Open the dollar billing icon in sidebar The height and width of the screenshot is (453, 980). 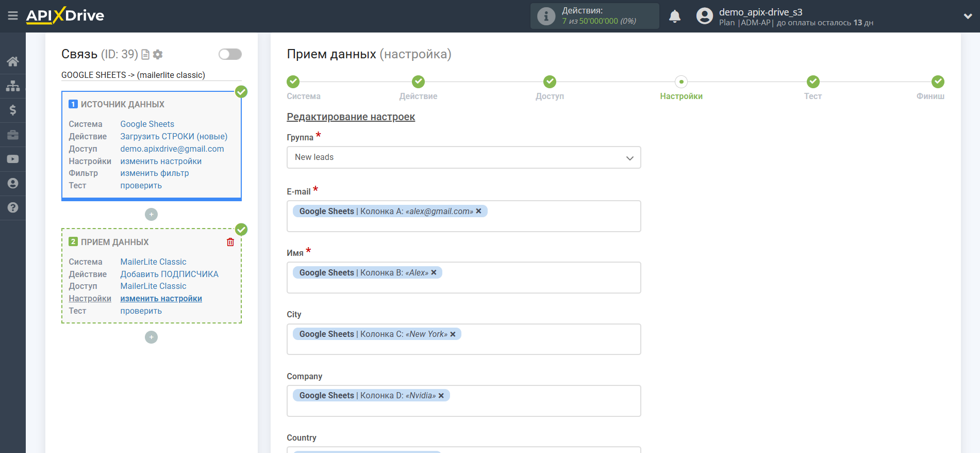13,110
